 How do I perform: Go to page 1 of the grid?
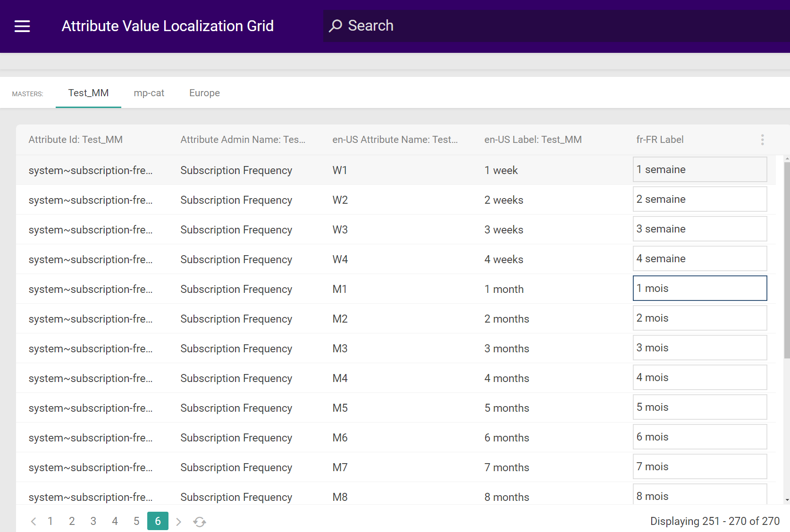point(50,521)
